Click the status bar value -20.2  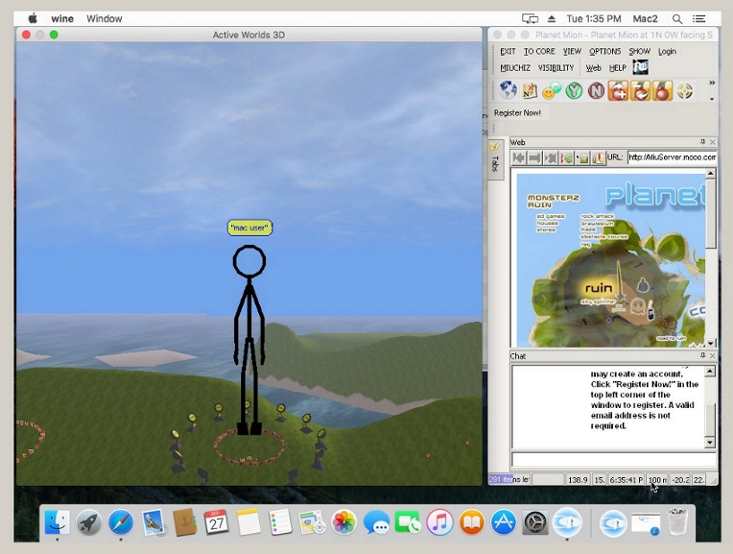(680, 480)
